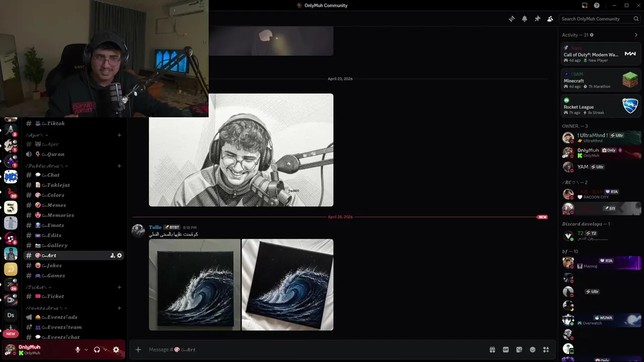
Task: Collapse the Ticket category
Action: [39, 288]
